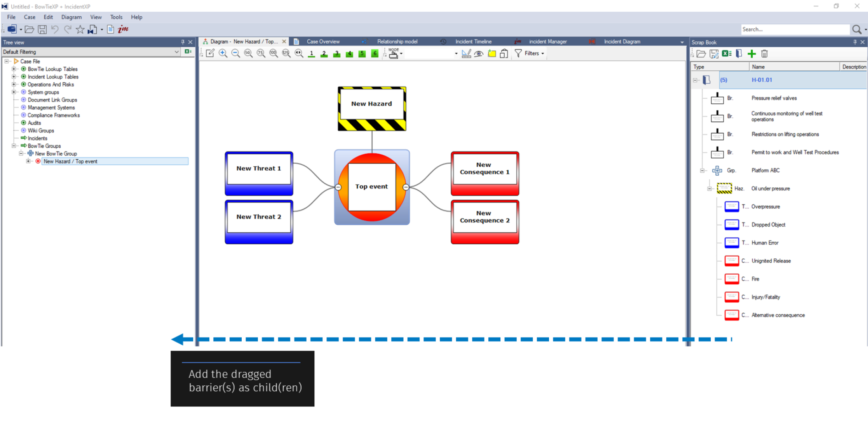
Task: Click in the Search input field
Action: tap(794, 29)
